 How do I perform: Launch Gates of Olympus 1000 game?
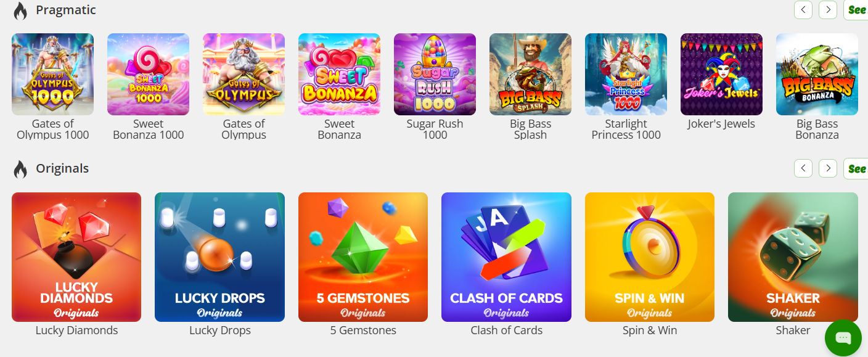[52, 74]
